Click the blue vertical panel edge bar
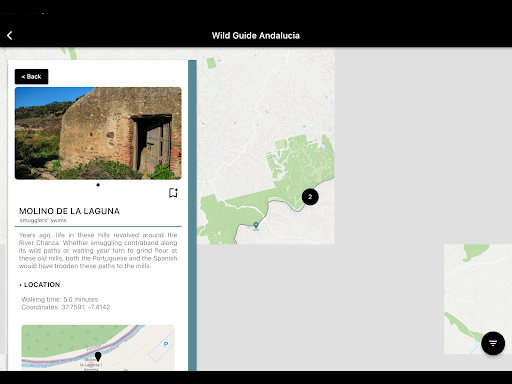The image size is (512, 384). pos(192,215)
